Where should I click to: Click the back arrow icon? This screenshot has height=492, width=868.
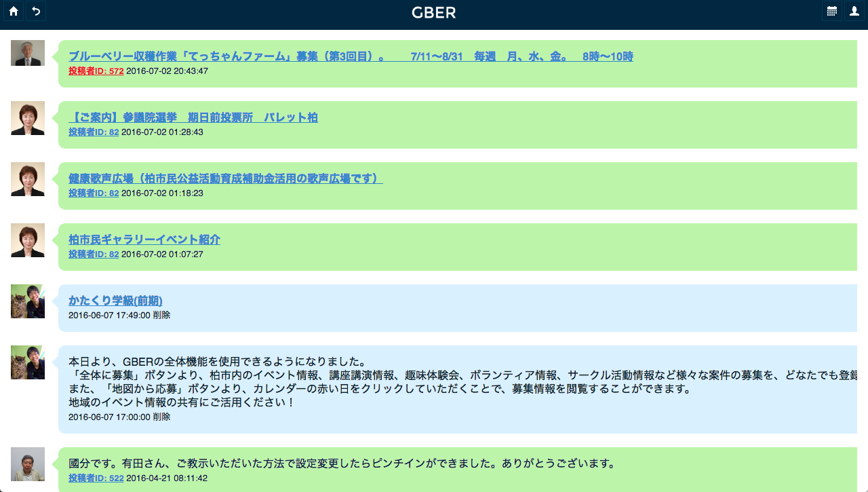coord(36,11)
